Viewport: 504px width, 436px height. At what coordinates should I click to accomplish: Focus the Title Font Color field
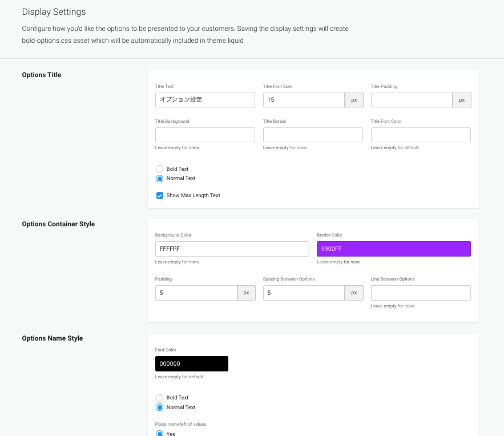421,135
